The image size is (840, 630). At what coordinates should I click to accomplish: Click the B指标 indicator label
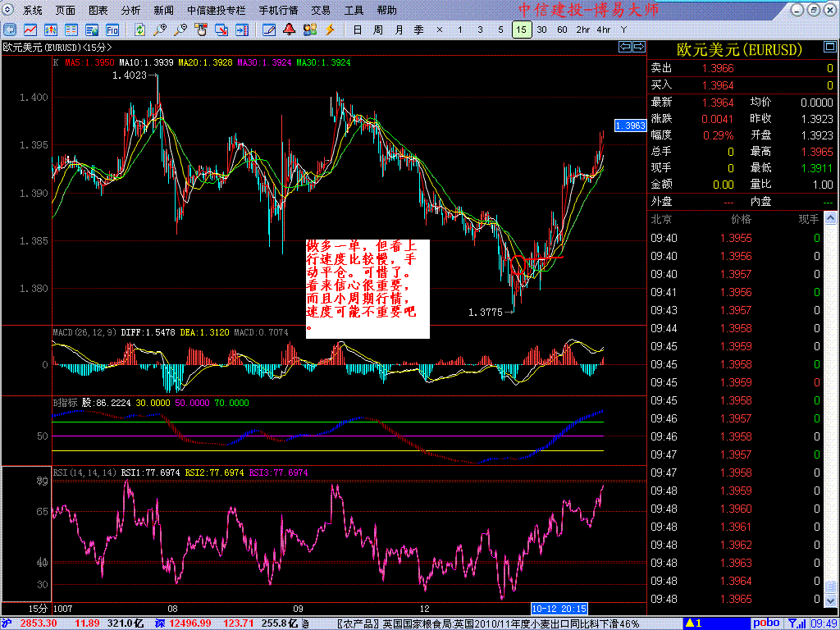click(x=65, y=403)
